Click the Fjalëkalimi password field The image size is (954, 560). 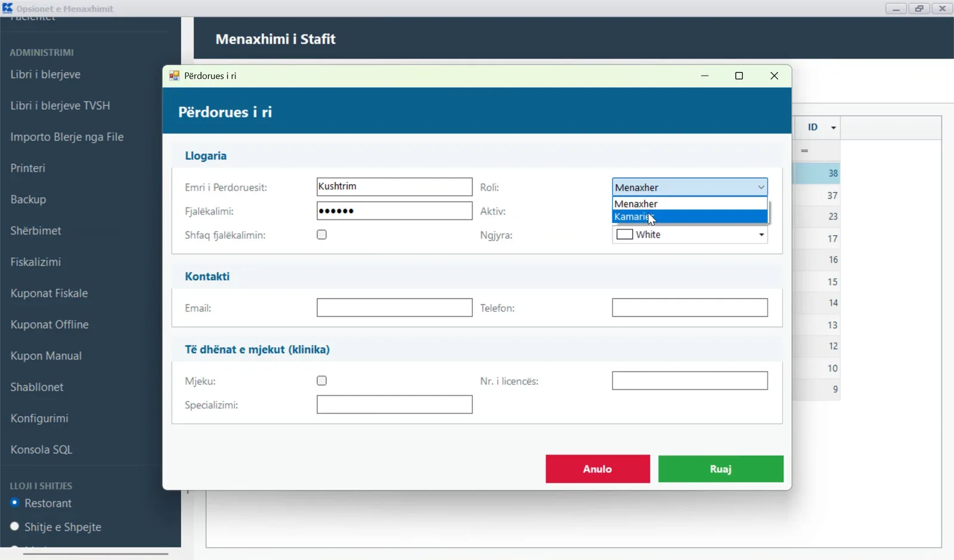[x=395, y=211]
